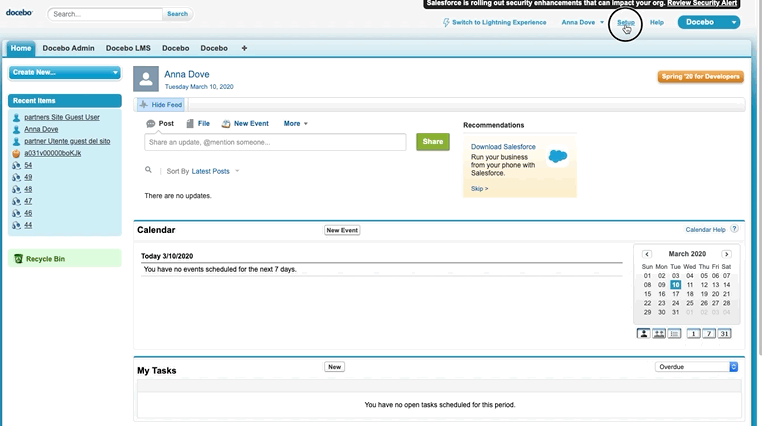The width and height of the screenshot is (762, 426).
Task: Click Skip link in Recommendations
Action: (479, 188)
